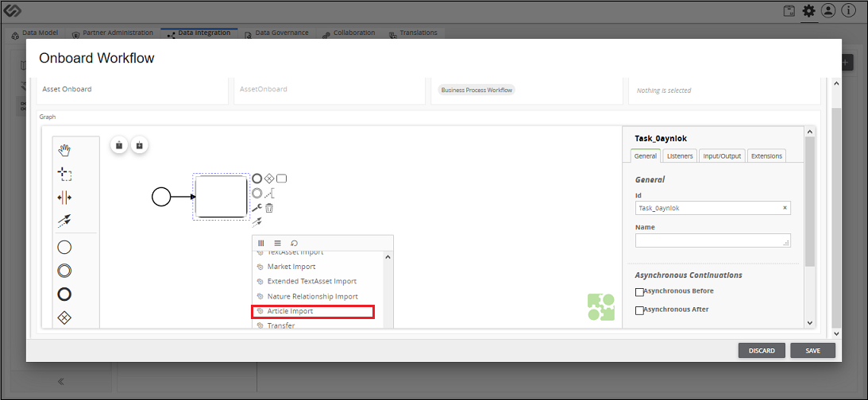Select the intermediate event shape in palette
The width and height of the screenshot is (868, 400).
click(65, 271)
